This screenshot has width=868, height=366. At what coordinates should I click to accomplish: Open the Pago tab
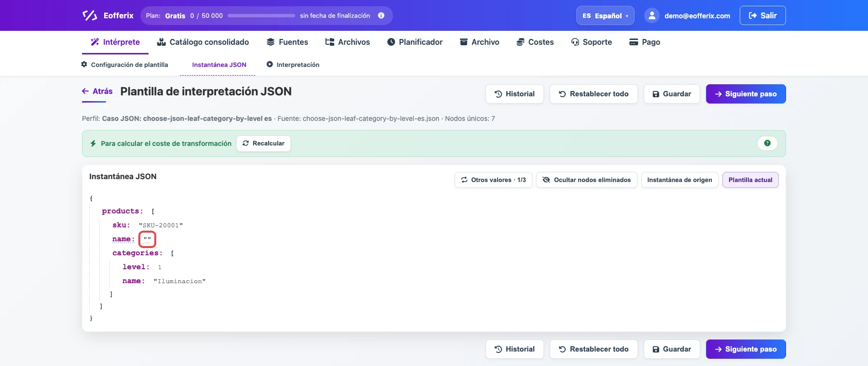[x=645, y=42]
